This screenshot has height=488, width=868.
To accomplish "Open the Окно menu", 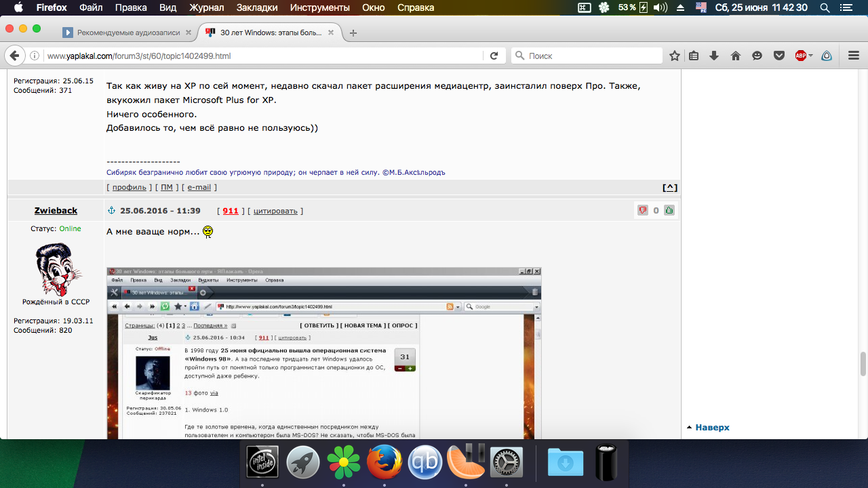I will click(x=374, y=7).
